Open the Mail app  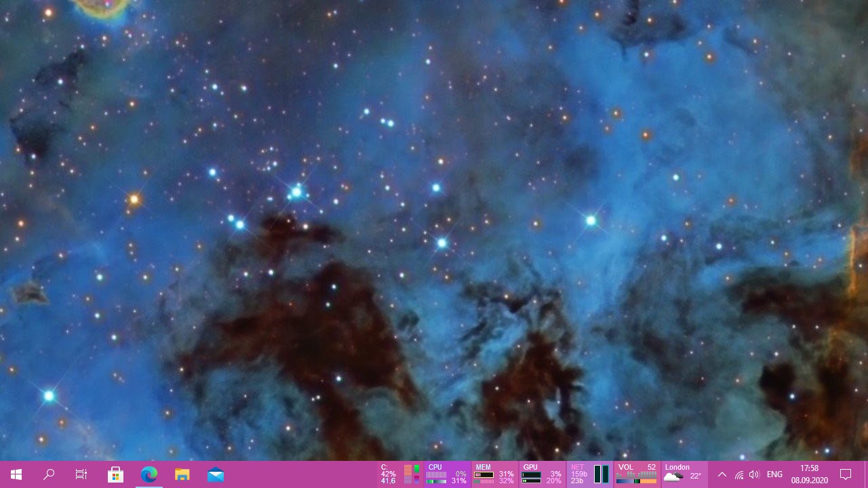point(216,474)
